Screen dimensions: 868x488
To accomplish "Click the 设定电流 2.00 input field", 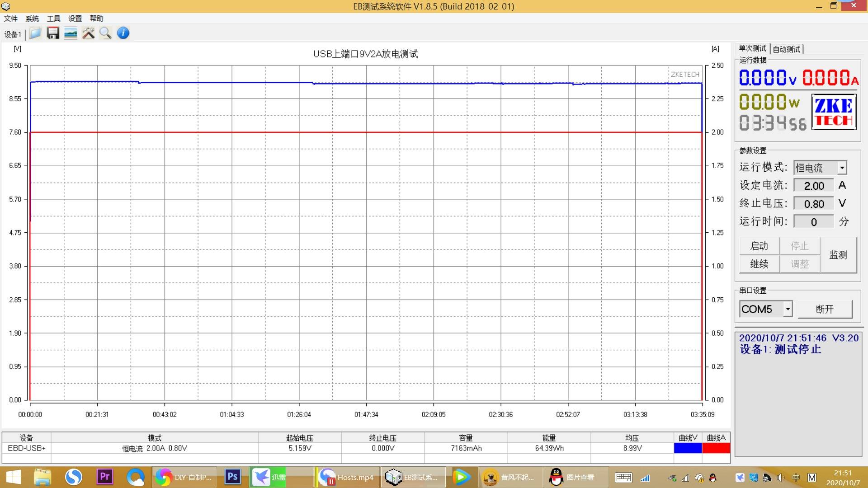I will (814, 186).
